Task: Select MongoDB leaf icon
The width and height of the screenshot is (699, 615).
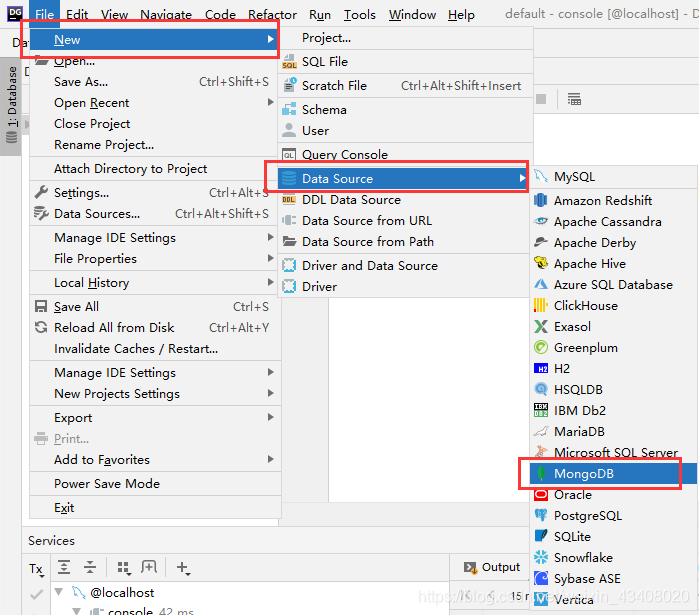Action: click(541, 473)
